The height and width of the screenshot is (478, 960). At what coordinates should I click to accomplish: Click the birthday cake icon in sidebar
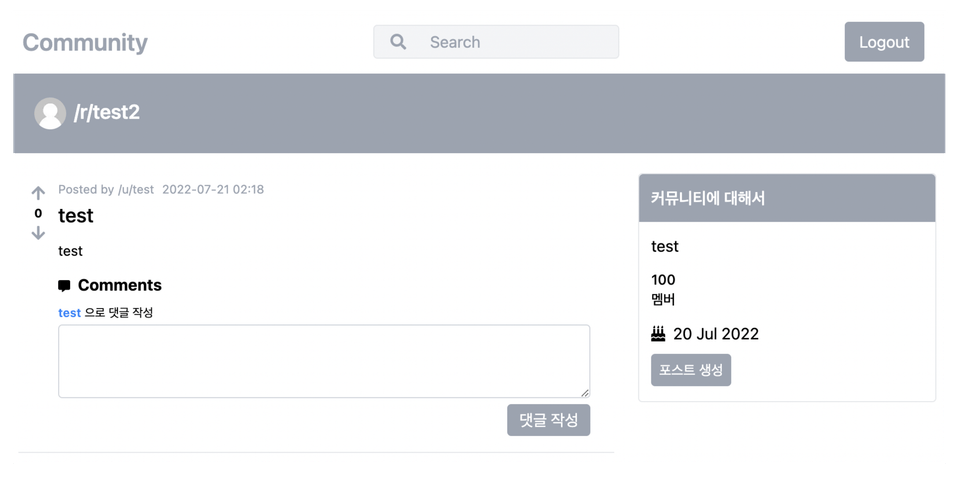coord(658,333)
